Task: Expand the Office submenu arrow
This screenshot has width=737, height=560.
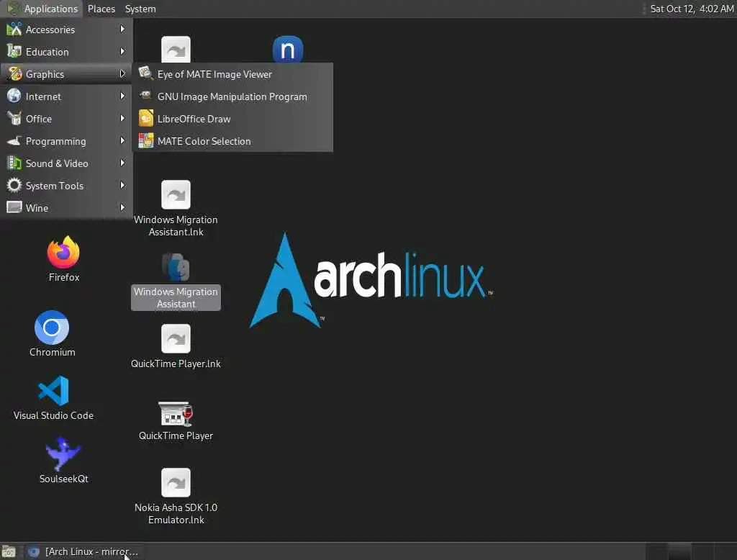Action: tap(122, 118)
